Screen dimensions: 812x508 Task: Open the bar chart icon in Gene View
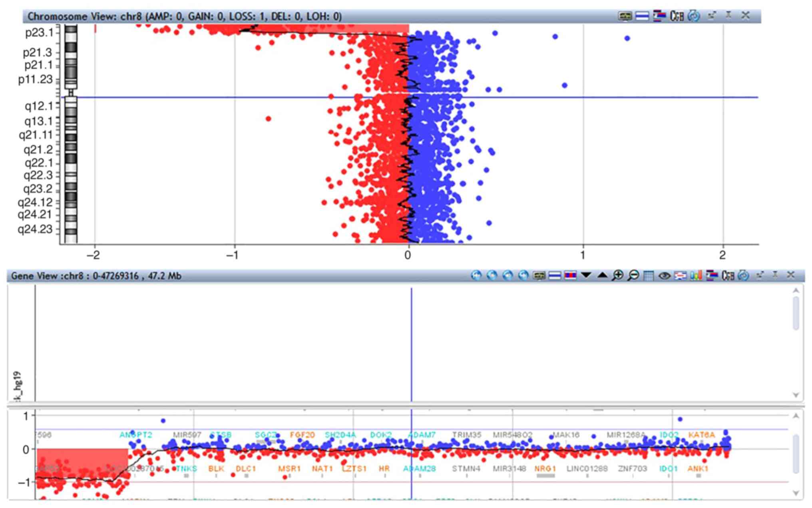coord(696,276)
